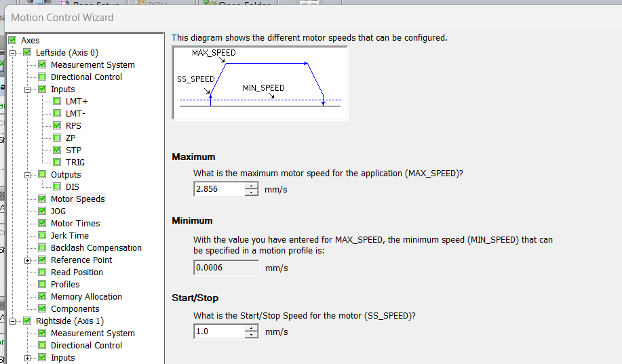Click the status icon next to LMT+
The width and height of the screenshot is (622, 364).
click(x=57, y=102)
